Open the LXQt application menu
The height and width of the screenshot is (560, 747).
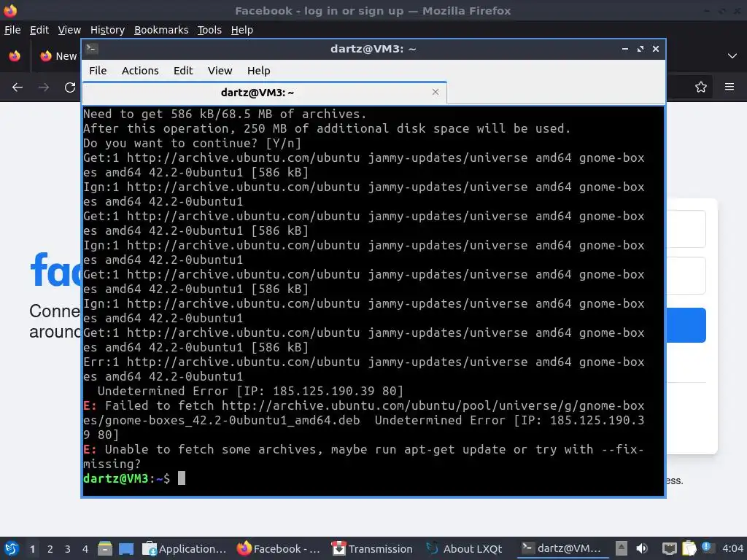tap(12, 548)
